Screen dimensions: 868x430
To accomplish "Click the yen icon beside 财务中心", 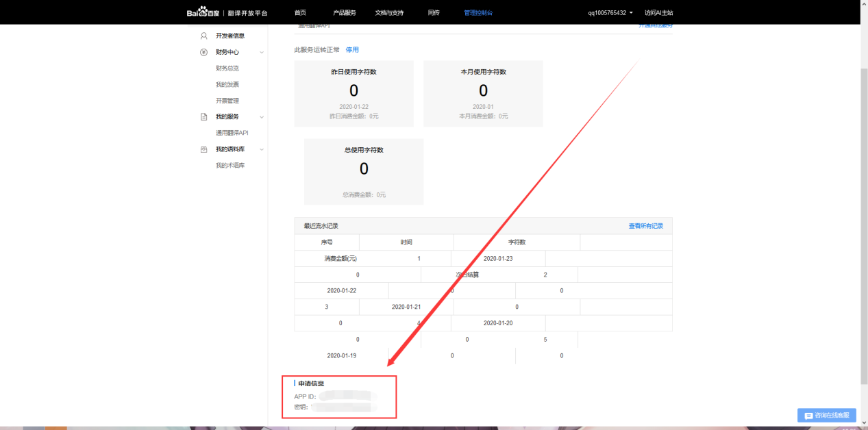I will pyautogui.click(x=203, y=52).
